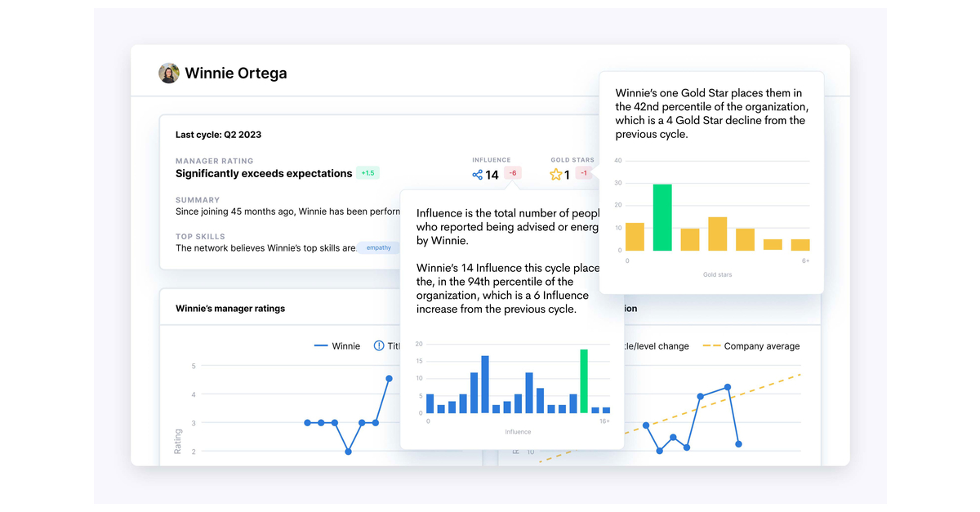Click the Influence network share icon
This screenshot has width=980, height=512.
pos(478,173)
